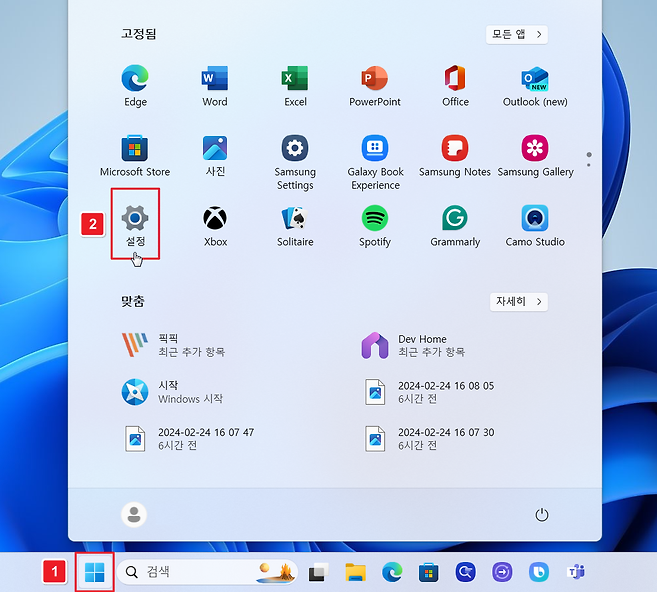Open Microsoft Teams from the taskbar
The width and height of the screenshot is (657, 592).
click(576, 572)
